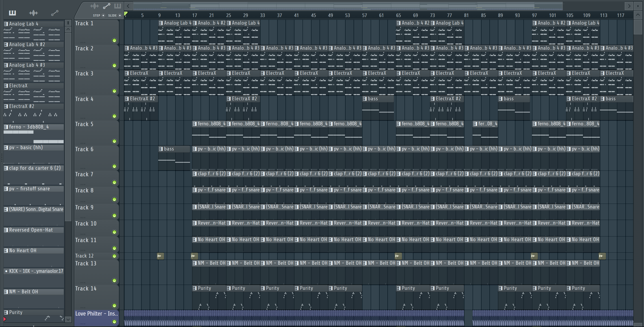This screenshot has height=327, width=644.
Task: Select the Track 2 header
Action: [97, 57]
